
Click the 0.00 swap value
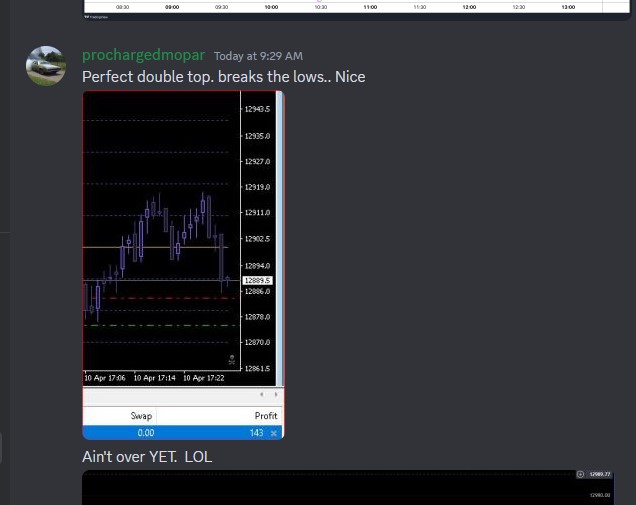point(146,433)
